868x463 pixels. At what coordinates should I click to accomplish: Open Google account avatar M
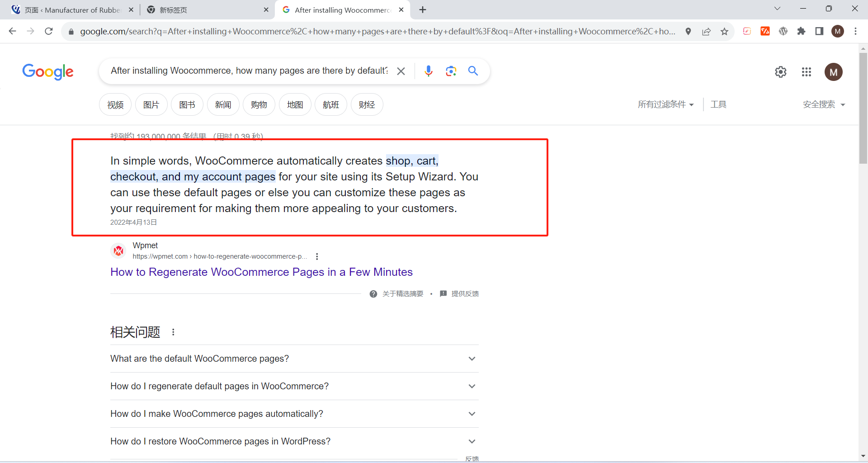point(834,72)
